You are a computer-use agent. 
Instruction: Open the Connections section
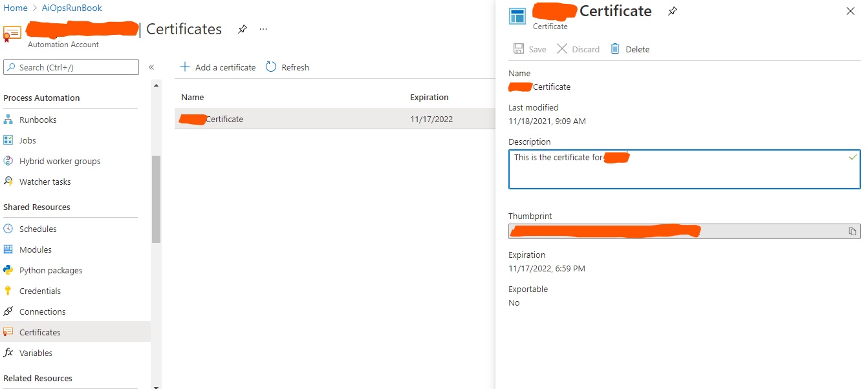point(43,311)
